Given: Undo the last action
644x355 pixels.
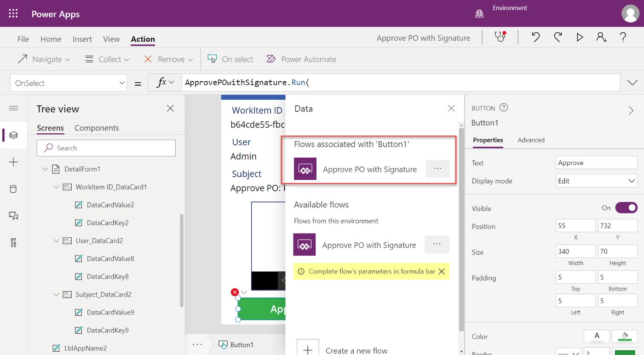Looking at the screenshot, I should click(536, 38).
